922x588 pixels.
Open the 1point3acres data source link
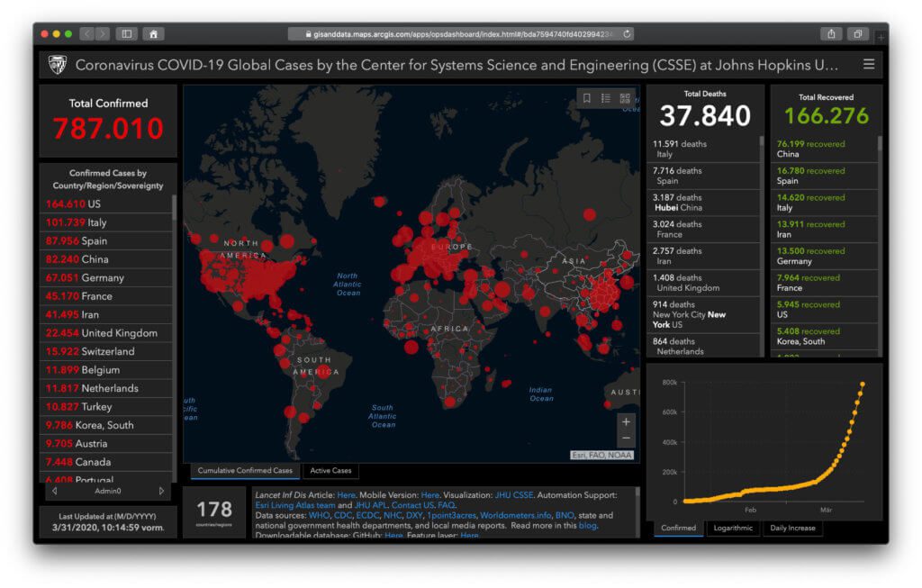coord(451,516)
